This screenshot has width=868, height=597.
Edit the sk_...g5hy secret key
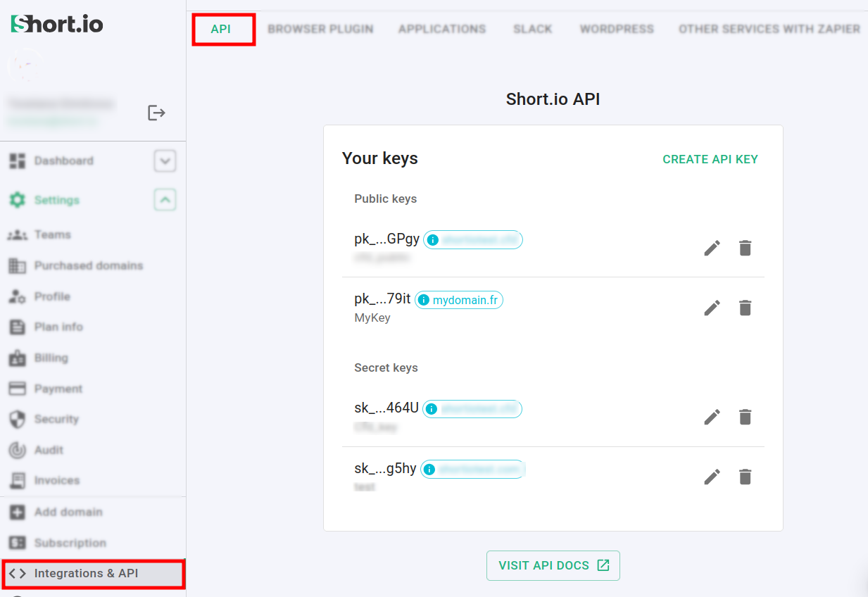coord(712,477)
